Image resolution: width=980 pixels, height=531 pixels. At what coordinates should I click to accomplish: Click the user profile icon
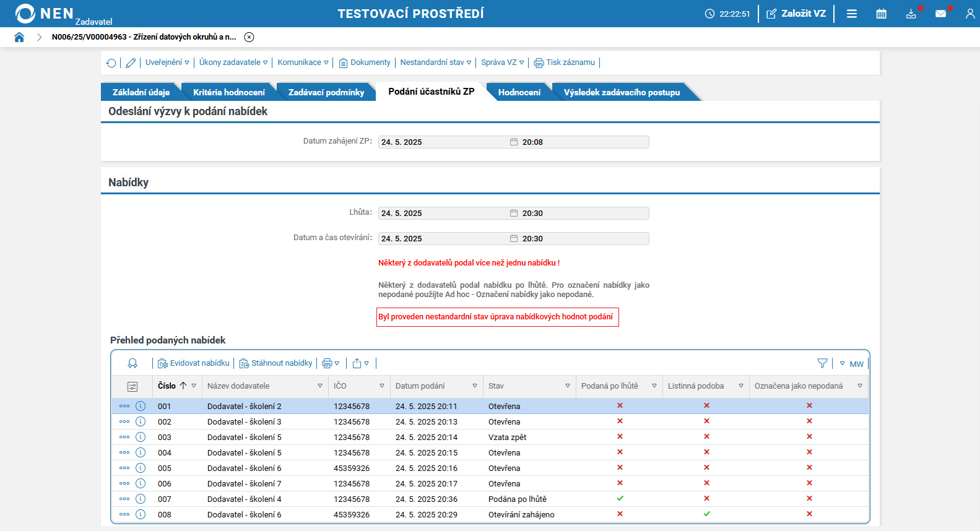969,14
